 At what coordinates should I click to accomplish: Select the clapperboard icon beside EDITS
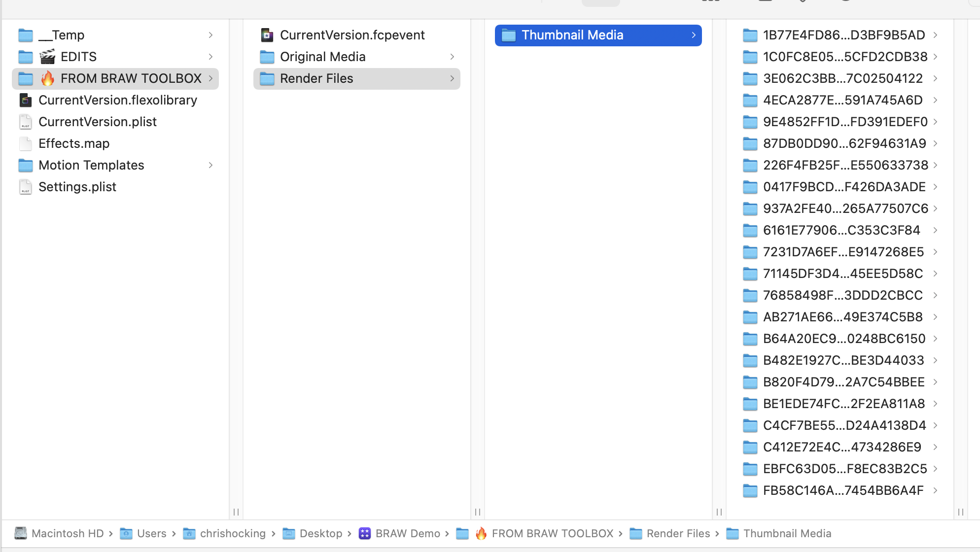pos(47,57)
